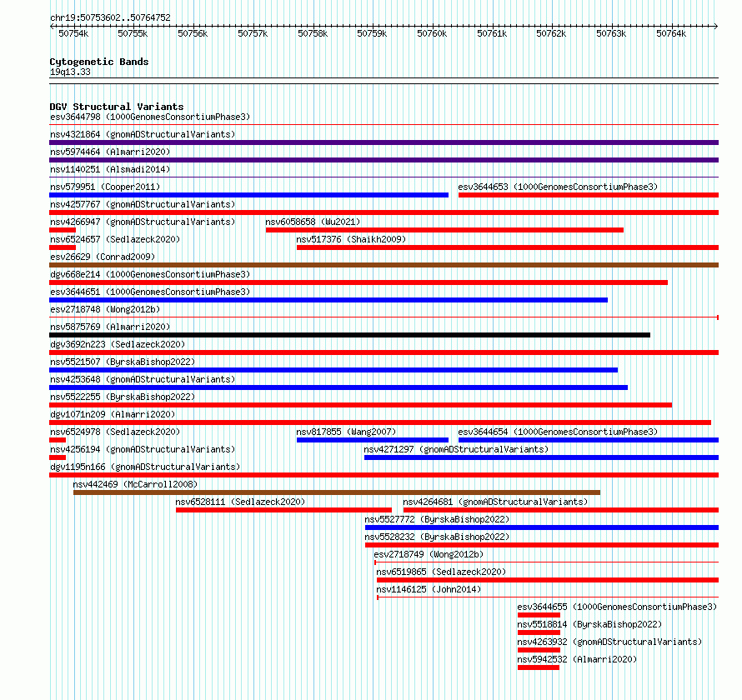Open dgv1071n209 (Almarri2020) label

pyautogui.click(x=113, y=414)
